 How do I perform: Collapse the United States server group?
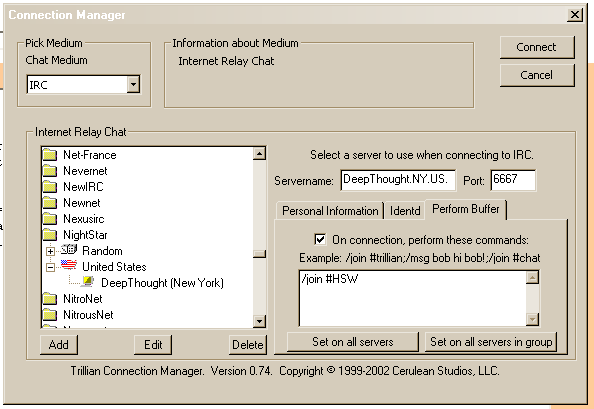[x=50, y=267]
